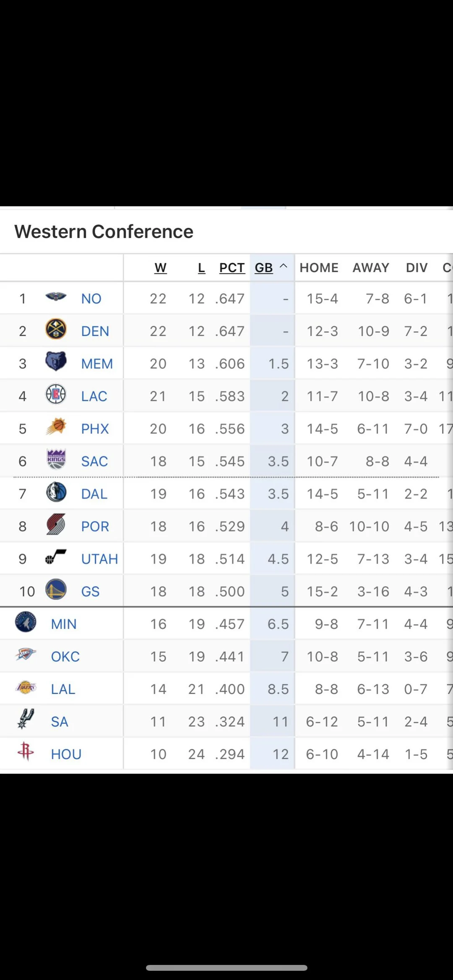Open the OKC team link
453x980 pixels.
pyautogui.click(x=65, y=657)
